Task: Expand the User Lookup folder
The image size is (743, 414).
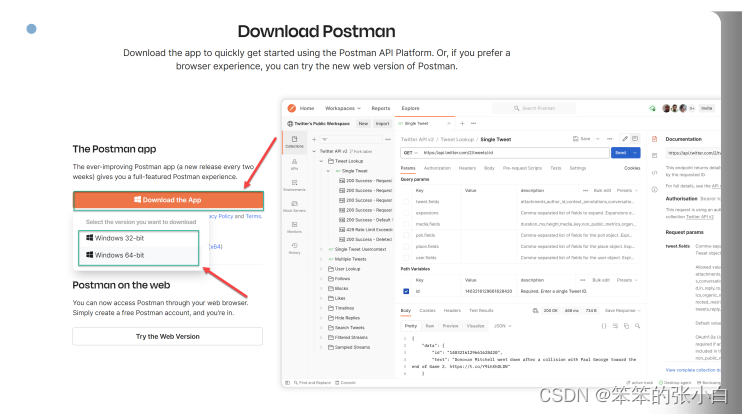Action: (x=348, y=269)
